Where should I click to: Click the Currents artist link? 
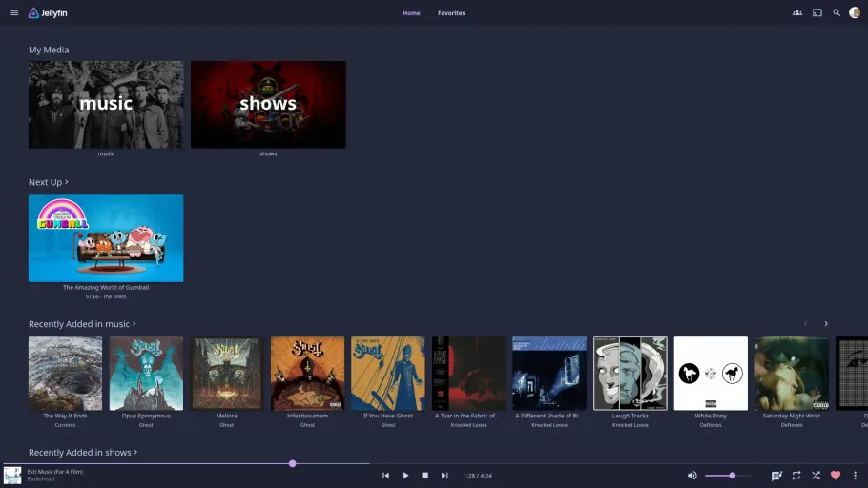pyautogui.click(x=65, y=425)
